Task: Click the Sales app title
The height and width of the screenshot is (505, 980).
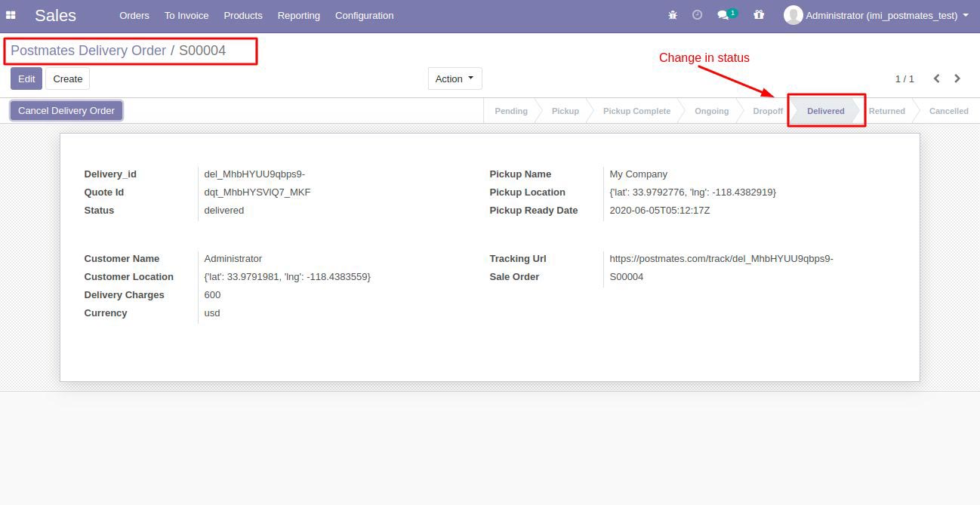Action: (55, 15)
